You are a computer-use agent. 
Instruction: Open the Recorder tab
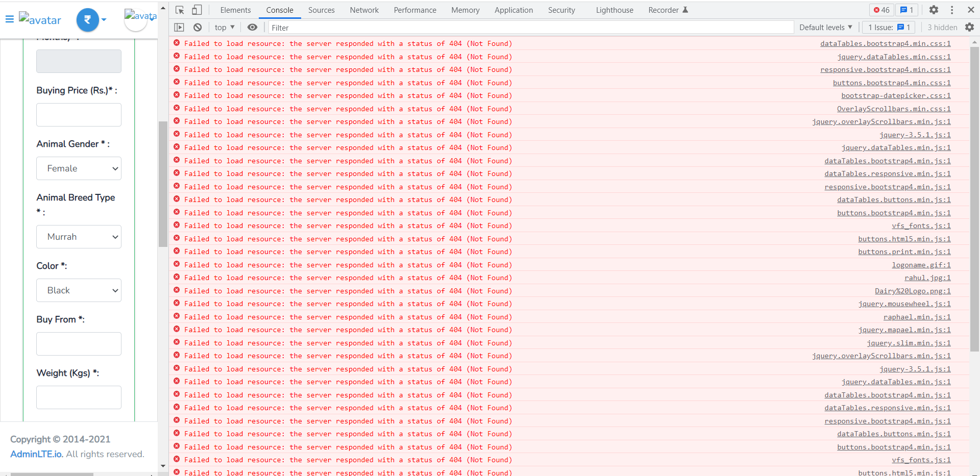[668, 10]
